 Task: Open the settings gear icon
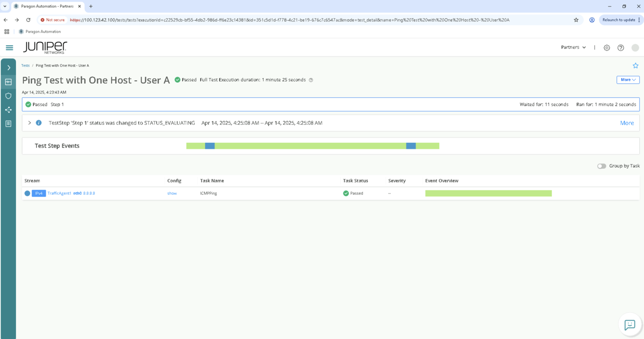pos(606,48)
